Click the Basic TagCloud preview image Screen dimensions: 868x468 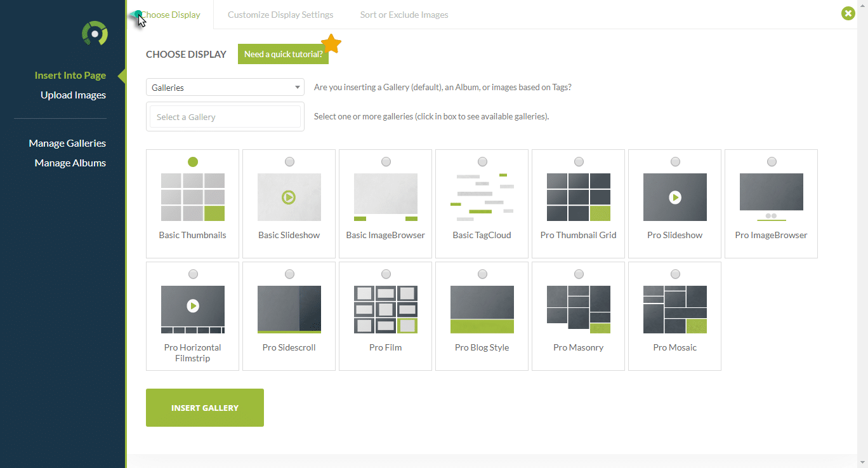point(482,197)
